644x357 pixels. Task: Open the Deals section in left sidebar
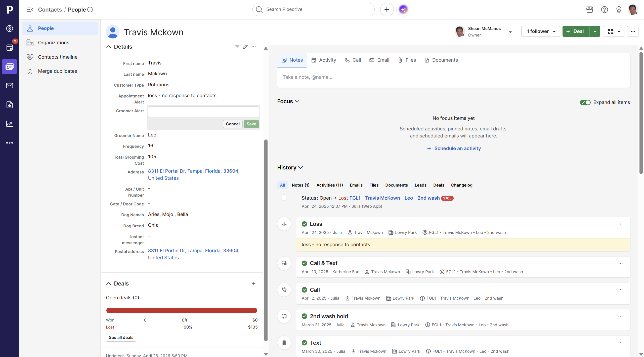tap(10, 28)
